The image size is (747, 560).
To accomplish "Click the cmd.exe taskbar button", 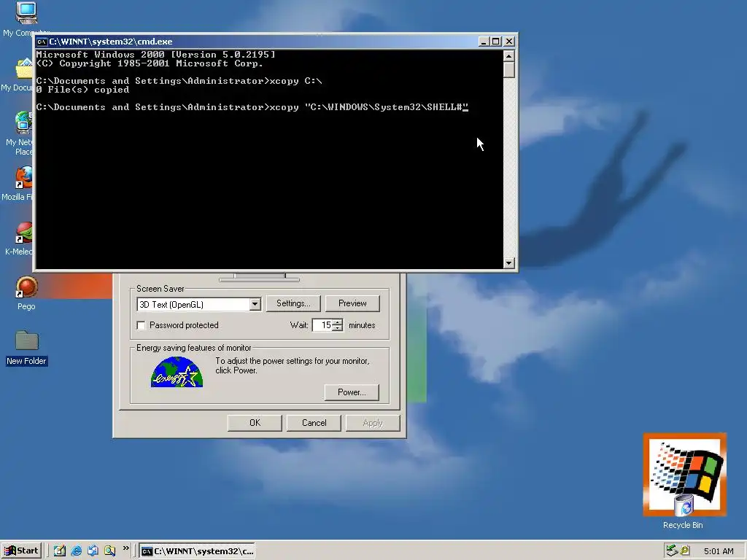I will 197,551.
